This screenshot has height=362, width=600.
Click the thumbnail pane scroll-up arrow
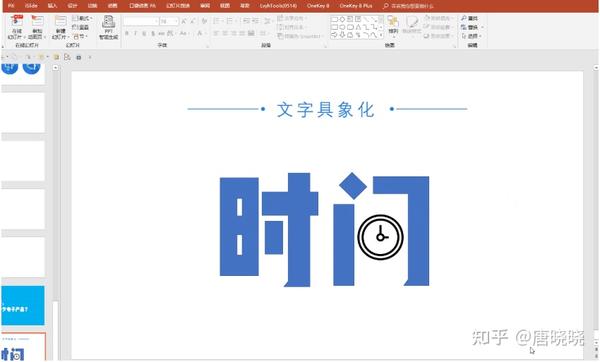point(55,68)
